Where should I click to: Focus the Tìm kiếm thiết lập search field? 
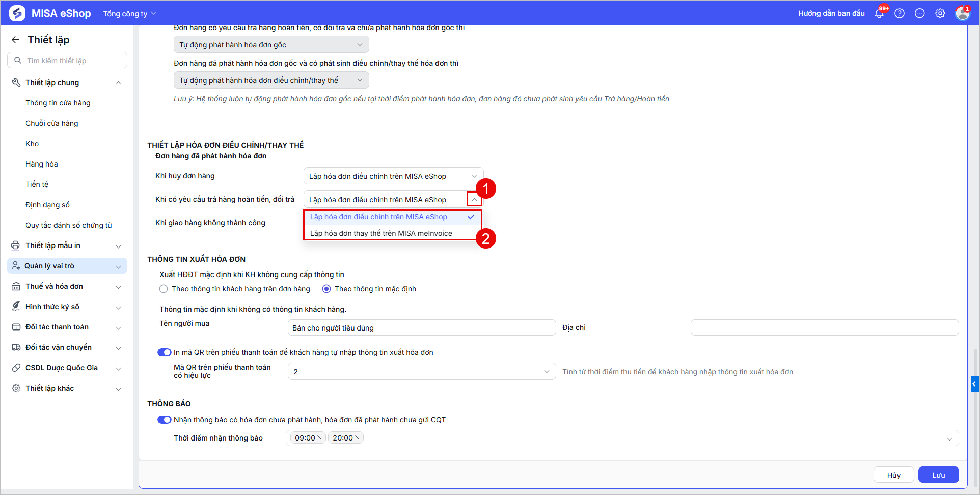coord(67,60)
